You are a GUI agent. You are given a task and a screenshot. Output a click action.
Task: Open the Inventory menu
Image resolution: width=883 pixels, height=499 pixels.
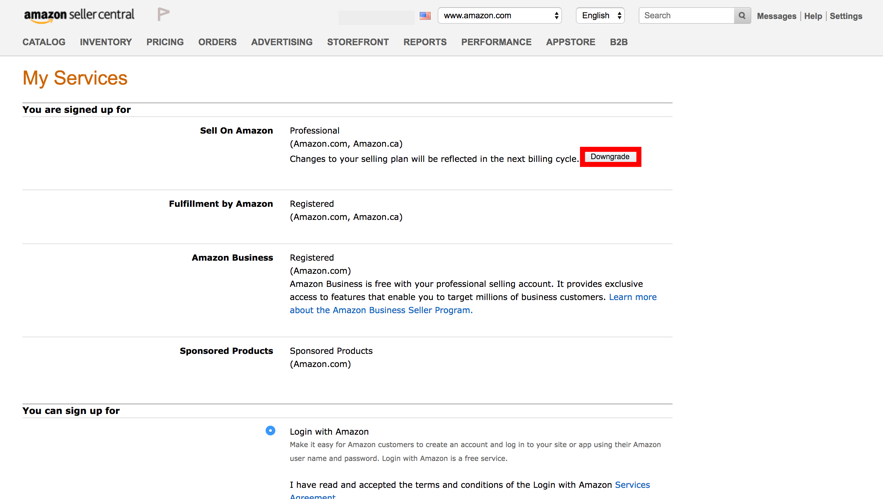(106, 42)
